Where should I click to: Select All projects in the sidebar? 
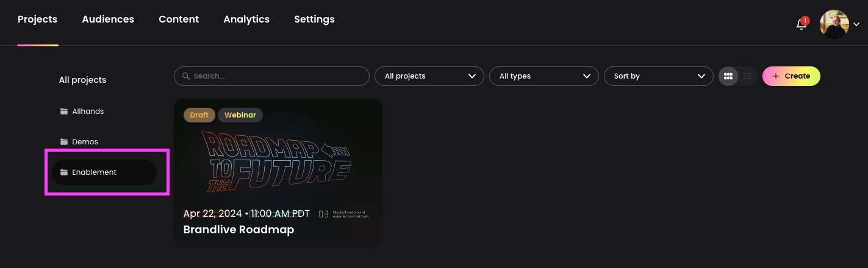82,80
